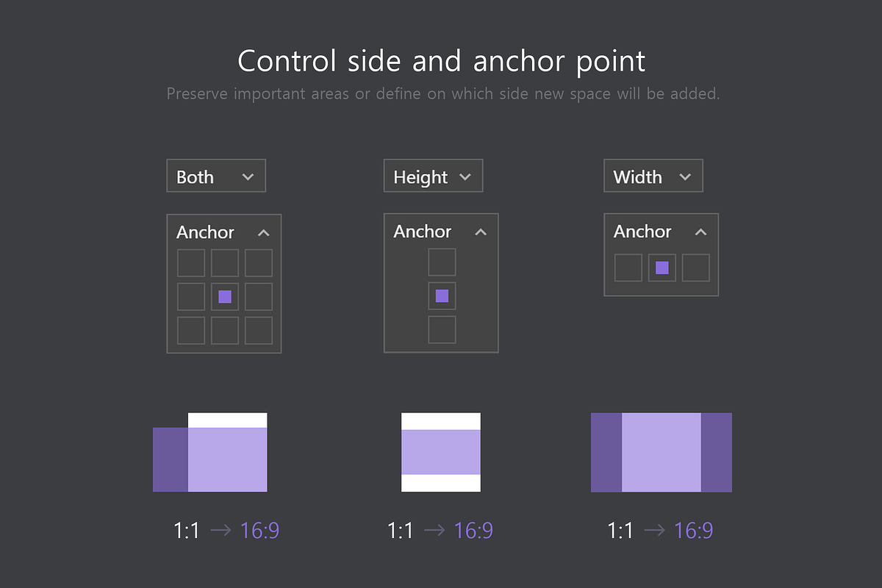
Task: Select the center anchor point under Width
Action: [661, 268]
